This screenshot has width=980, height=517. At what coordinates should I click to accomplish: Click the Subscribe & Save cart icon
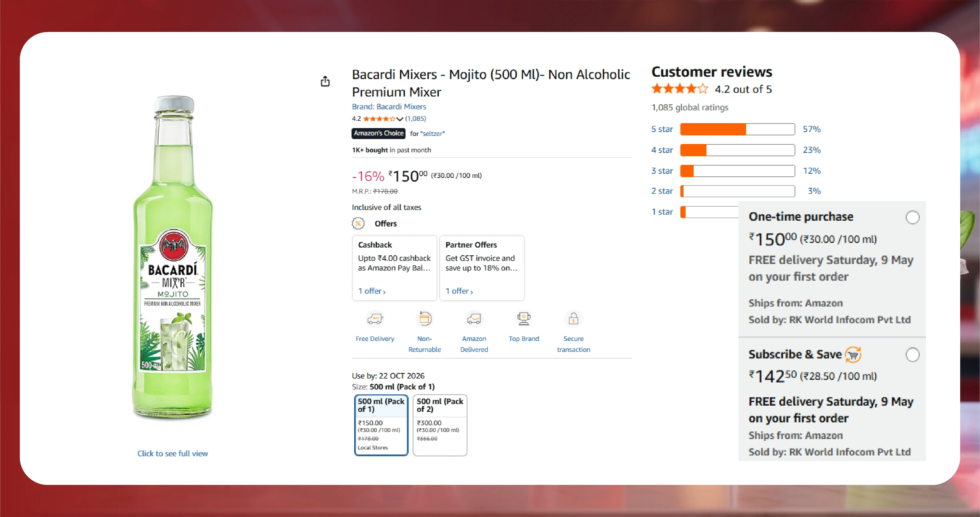pyautogui.click(x=853, y=354)
